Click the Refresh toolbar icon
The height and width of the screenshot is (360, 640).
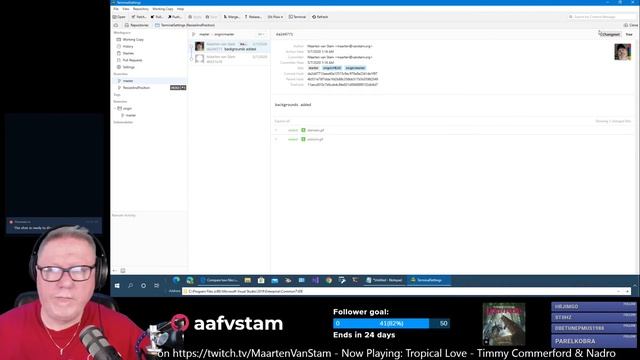coord(320,17)
